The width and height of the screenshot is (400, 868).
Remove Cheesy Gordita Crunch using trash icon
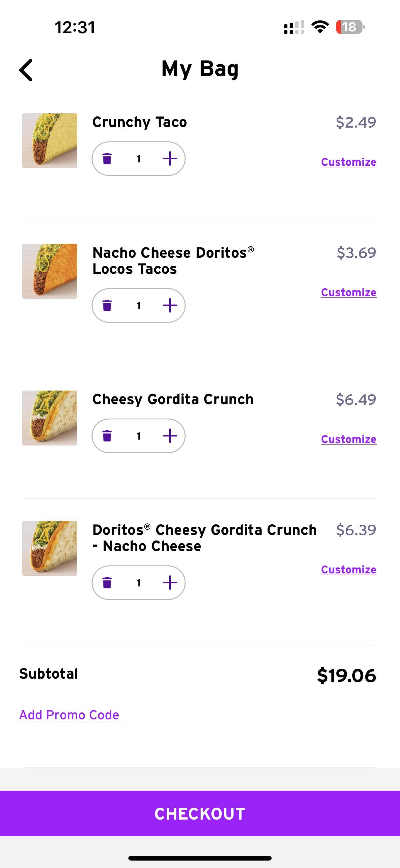point(107,436)
